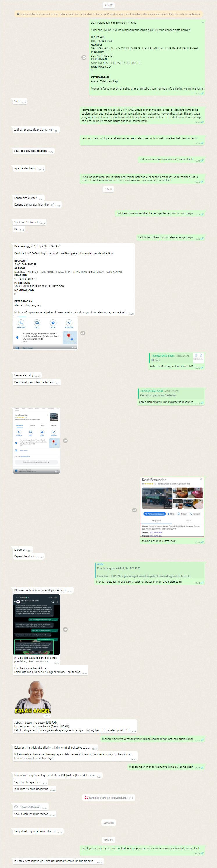
Task: Select 'kemungkinan ada miss dari petugas operasional' reply
Action: pos(153,739)
